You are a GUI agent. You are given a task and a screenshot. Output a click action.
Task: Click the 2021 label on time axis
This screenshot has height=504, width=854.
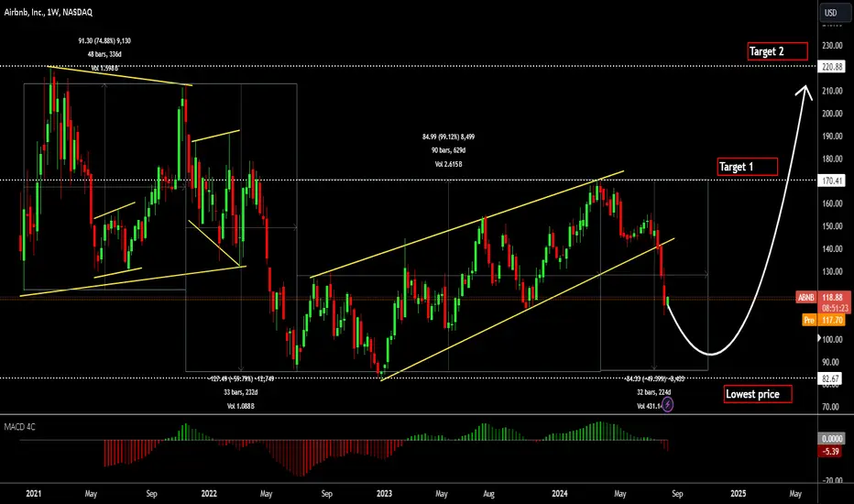[x=33, y=494]
